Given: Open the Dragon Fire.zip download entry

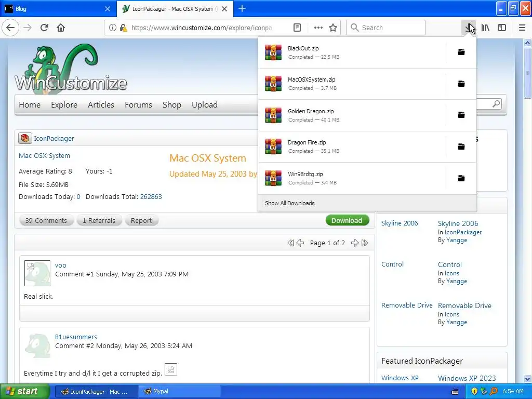Looking at the screenshot, I should [x=352, y=147].
